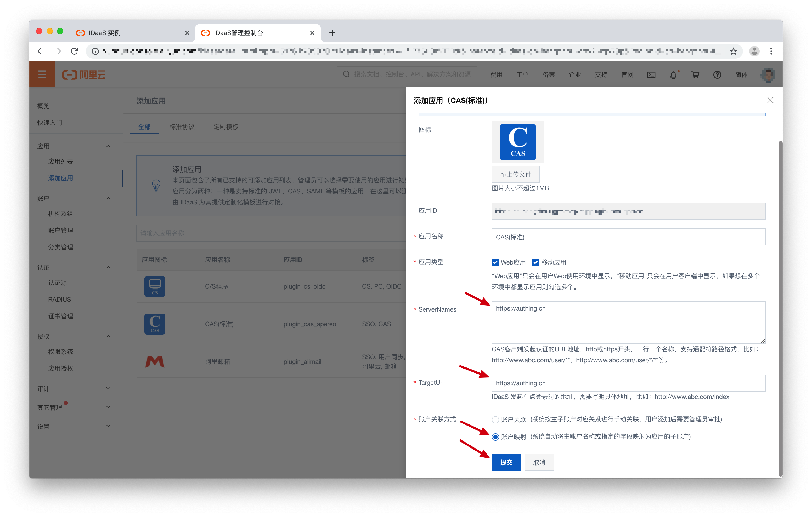View site information icon in address bar
The height and width of the screenshot is (517, 812).
coord(95,51)
